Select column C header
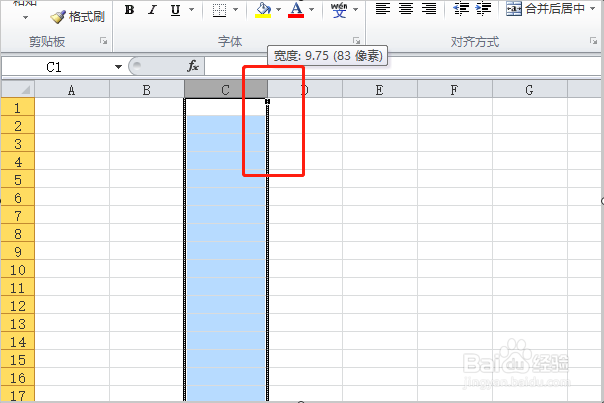Image resolution: width=604 pixels, height=403 pixels. [226, 90]
